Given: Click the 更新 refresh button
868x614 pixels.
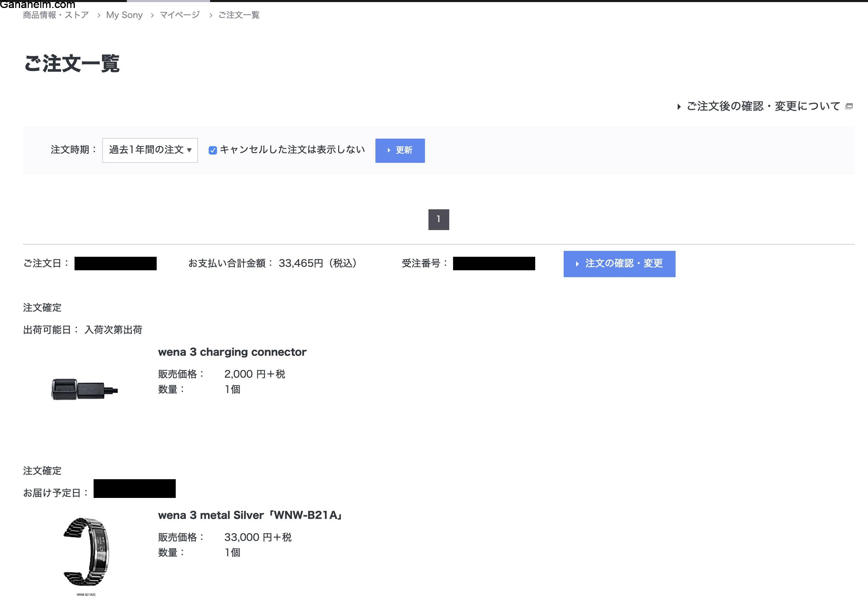Looking at the screenshot, I should pos(400,150).
